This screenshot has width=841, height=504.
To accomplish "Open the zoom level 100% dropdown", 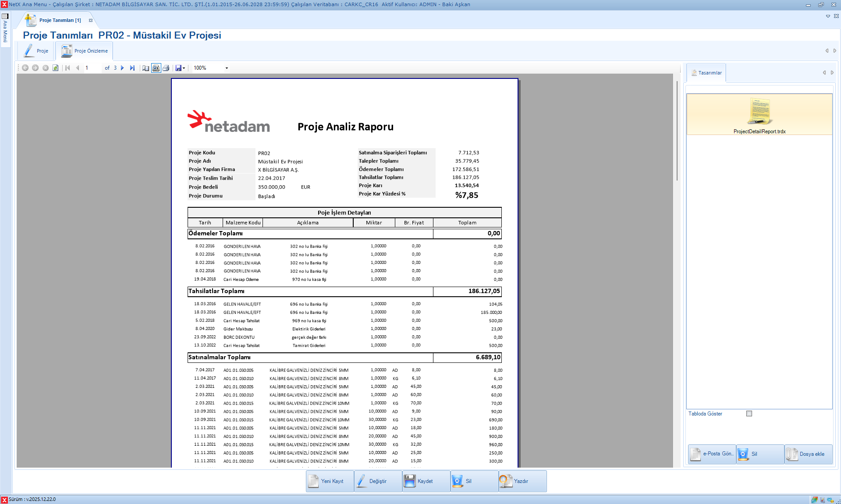I will coord(227,68).
